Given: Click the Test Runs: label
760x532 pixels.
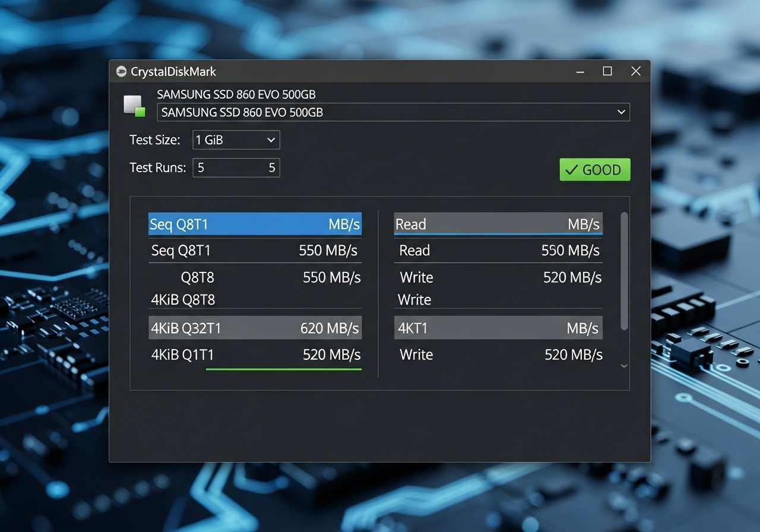Looking at the screenshot, I should (x=158, y=167).
